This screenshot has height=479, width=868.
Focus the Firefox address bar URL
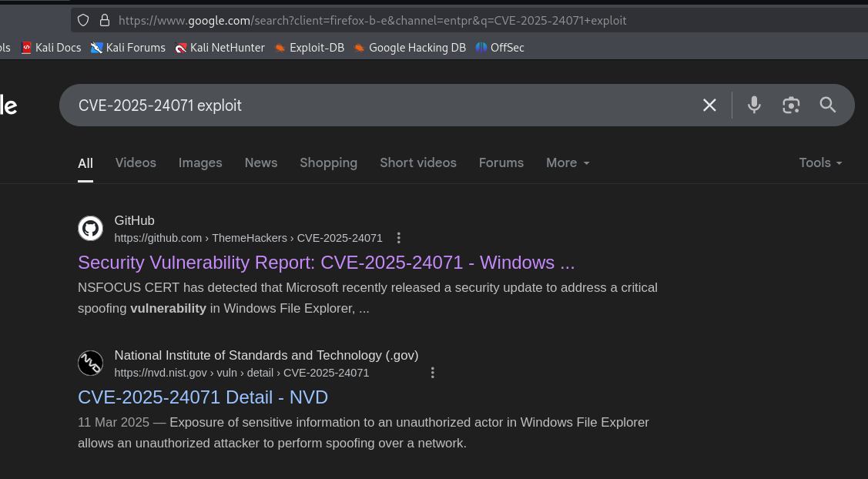coord(373,21)
